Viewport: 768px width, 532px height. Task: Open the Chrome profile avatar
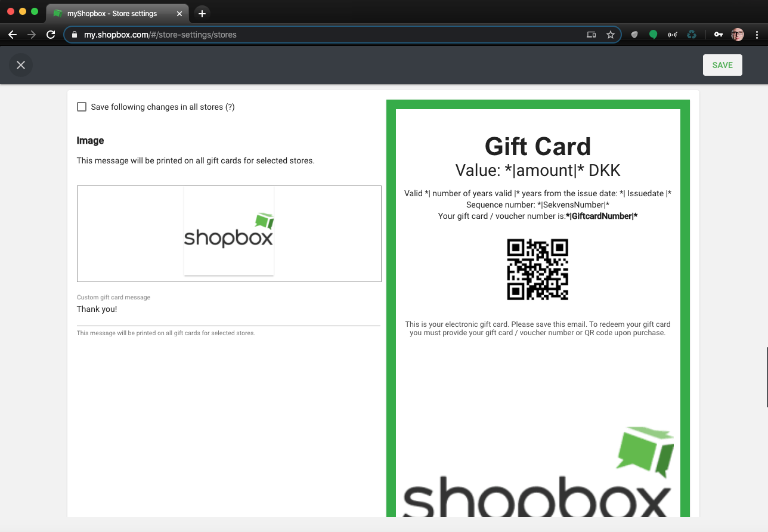coord(738,35)
